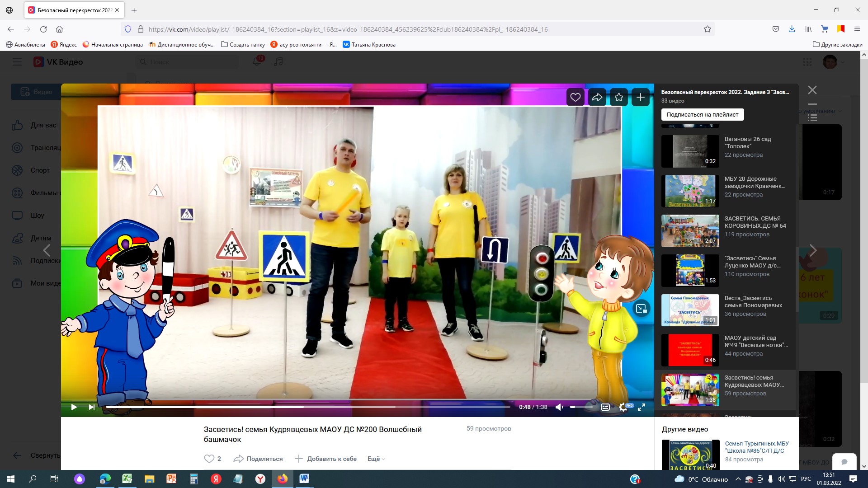Open new browser tab
This screenshot has width=868, height=488.
click(x=134, y=10)
